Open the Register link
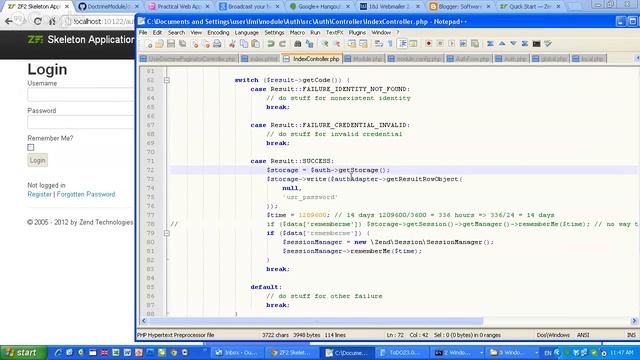This screenshot has height=360, width=640. 40,194
